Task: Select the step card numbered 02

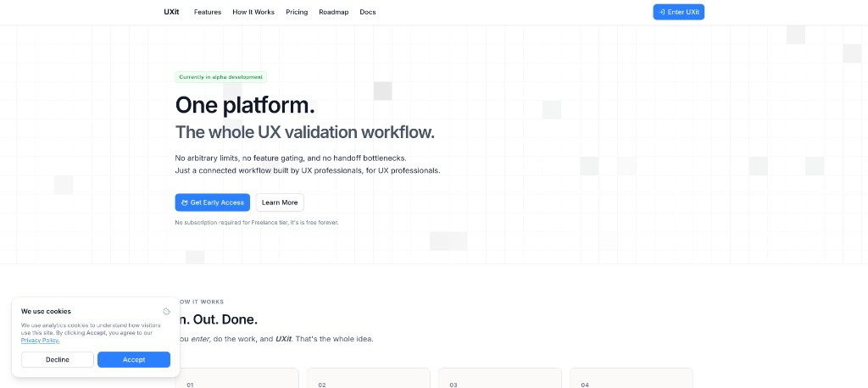Action: (368, 378)
